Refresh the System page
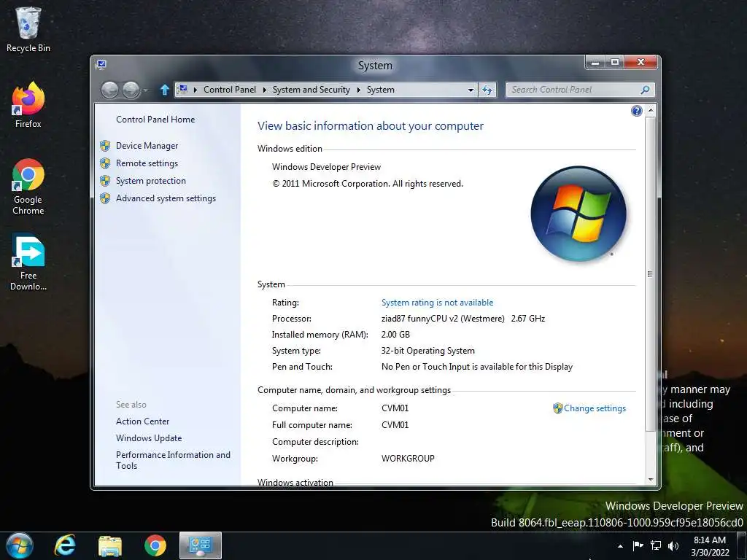This screenshot has height=560, width=747. pos(487,90)
